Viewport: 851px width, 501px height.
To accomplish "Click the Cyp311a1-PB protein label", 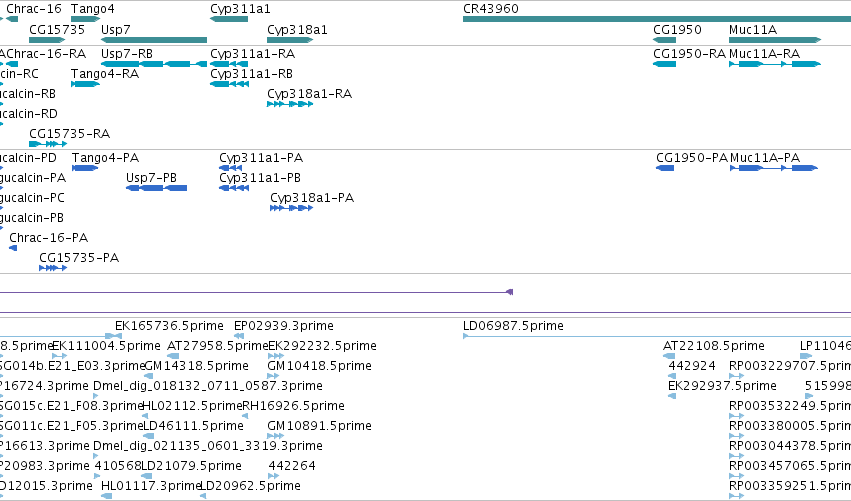I will coord(260,177).
